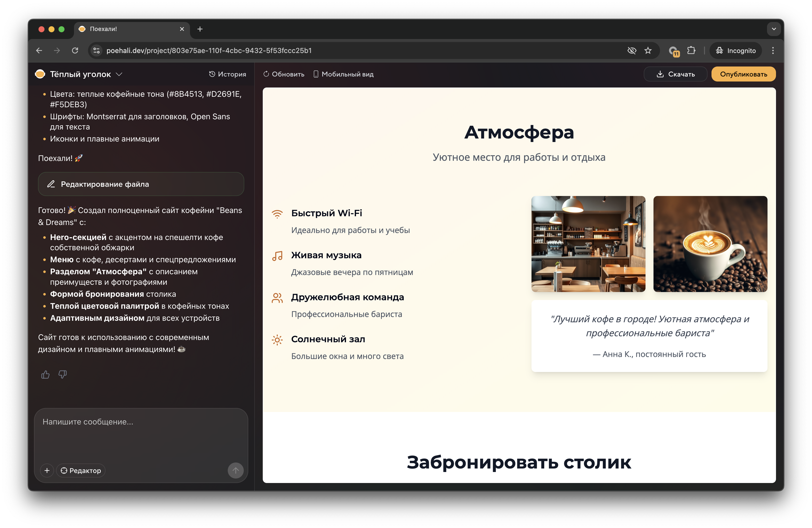Click the crossed-eye tracking protection icon

point(631,50)
